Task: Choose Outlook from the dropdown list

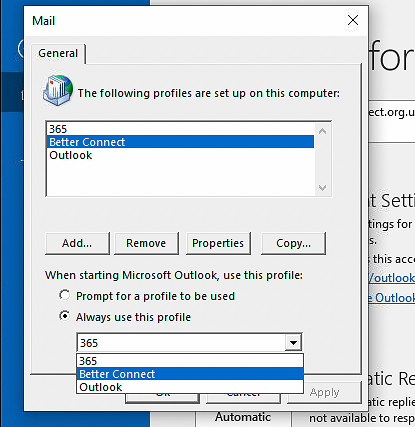Action: [x=190, y=387]
